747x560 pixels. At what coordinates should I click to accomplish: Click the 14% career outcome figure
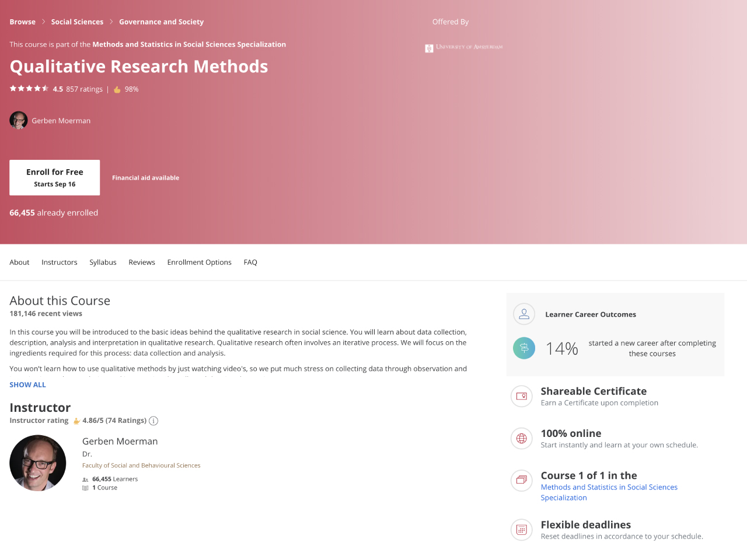pos(562,349)
